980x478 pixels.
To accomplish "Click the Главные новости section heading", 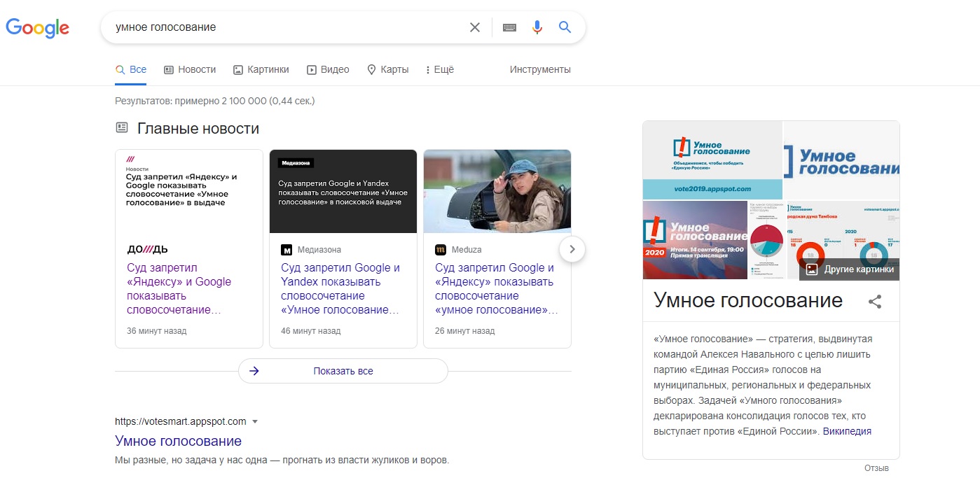I will tap(198, 129).
